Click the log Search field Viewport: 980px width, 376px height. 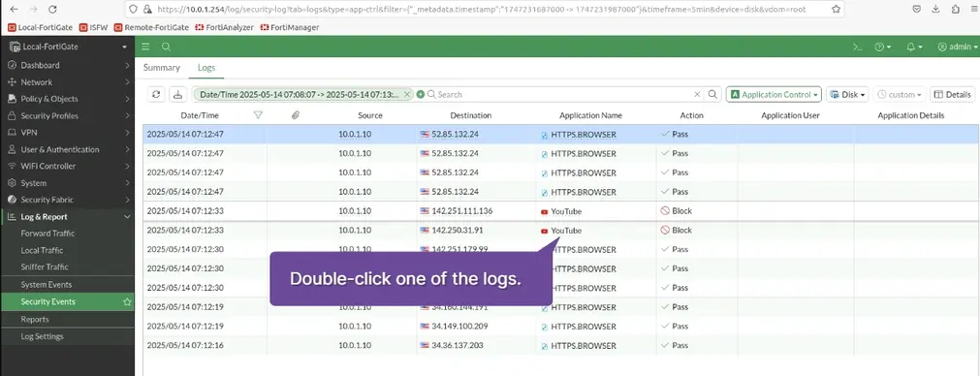point(560,94)
